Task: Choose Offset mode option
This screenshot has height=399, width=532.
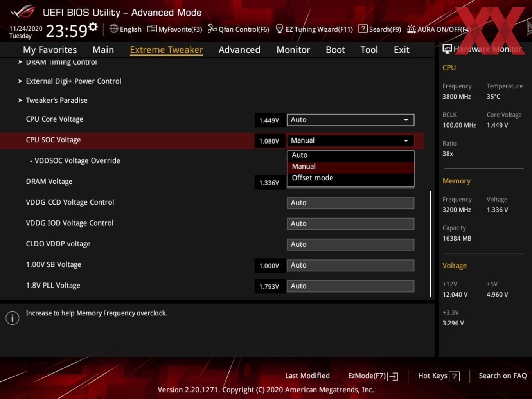Action: (x=350, y=178)
